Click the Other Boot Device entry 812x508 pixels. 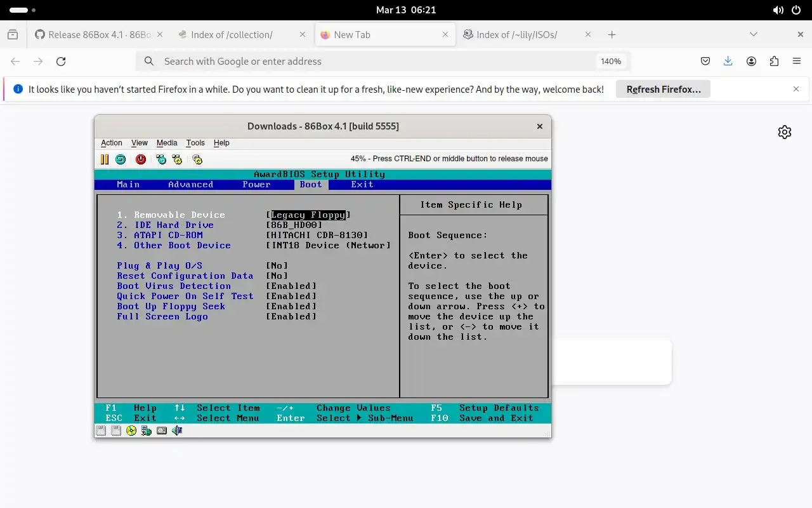point(174,246)
